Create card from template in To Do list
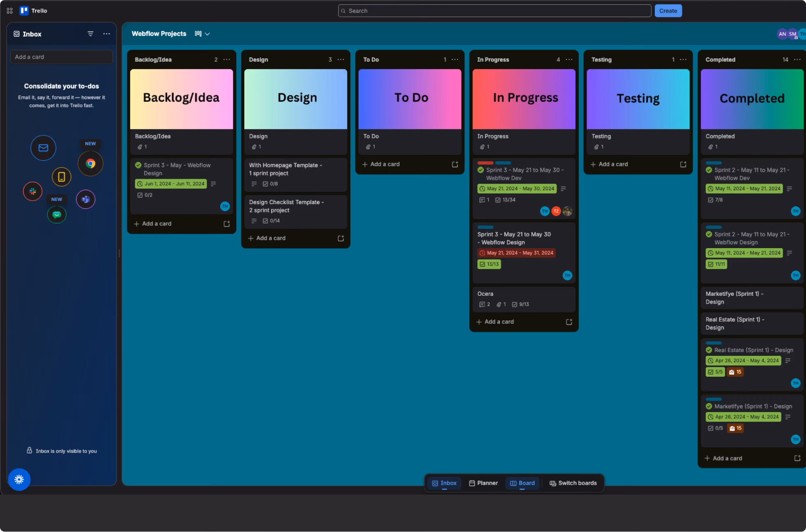Screen dimensions: 806x532 pos(455,164)
